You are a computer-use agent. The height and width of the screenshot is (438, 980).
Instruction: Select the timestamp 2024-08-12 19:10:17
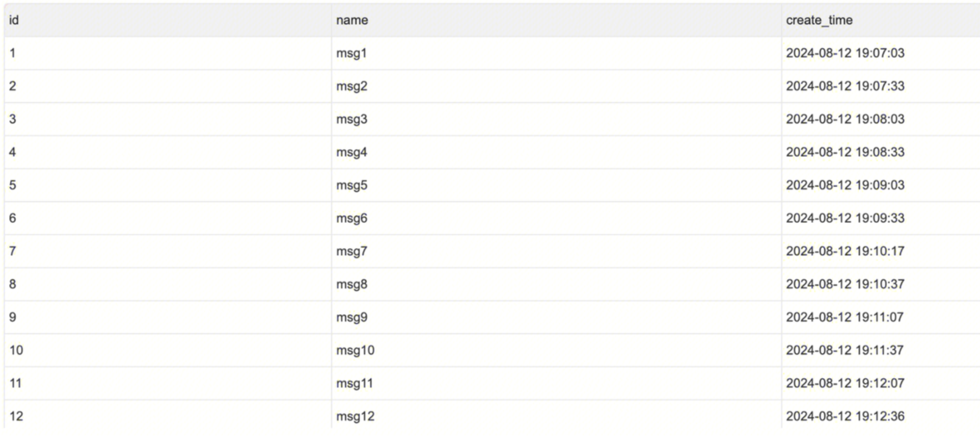[x=845, y=251]
